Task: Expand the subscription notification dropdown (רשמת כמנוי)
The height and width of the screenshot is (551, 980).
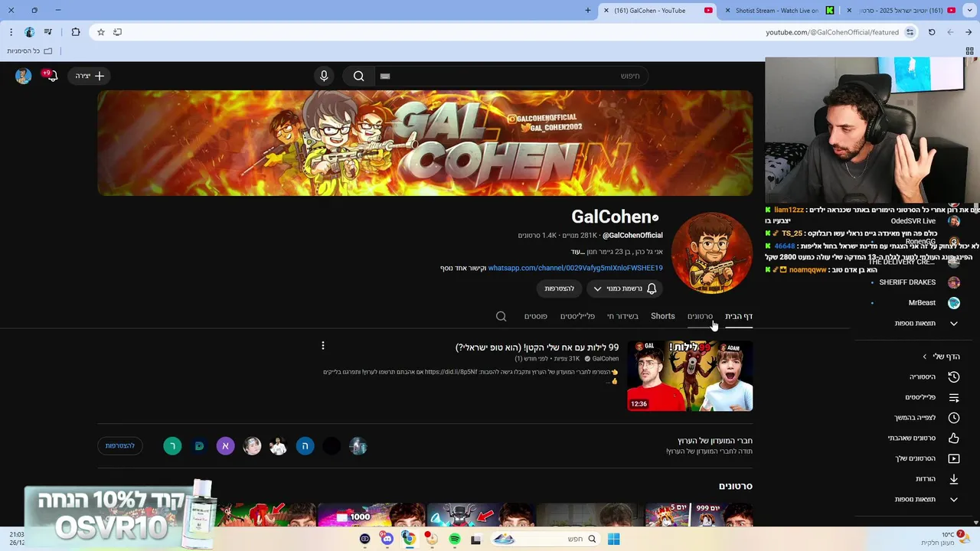Action: tap(624, 289)
